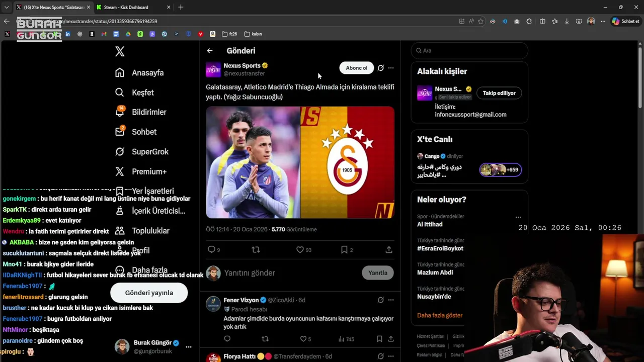The image size is (644, 362).
Task: Share the Nexus Sports post
Action: click(389, 249)
